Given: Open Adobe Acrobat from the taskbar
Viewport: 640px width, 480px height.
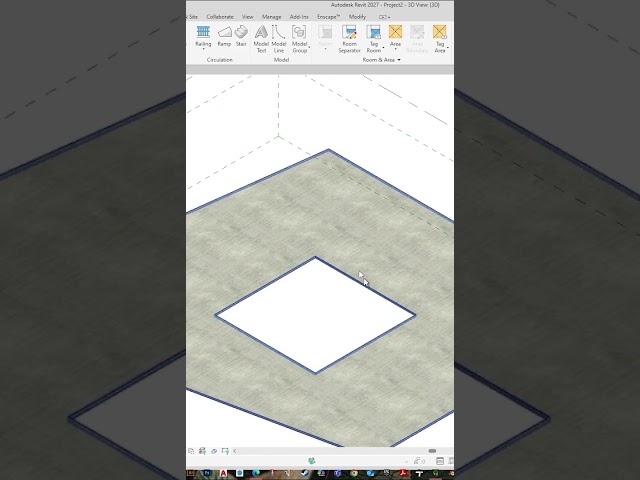Looking at the screenshot, I should click(403, 473).
